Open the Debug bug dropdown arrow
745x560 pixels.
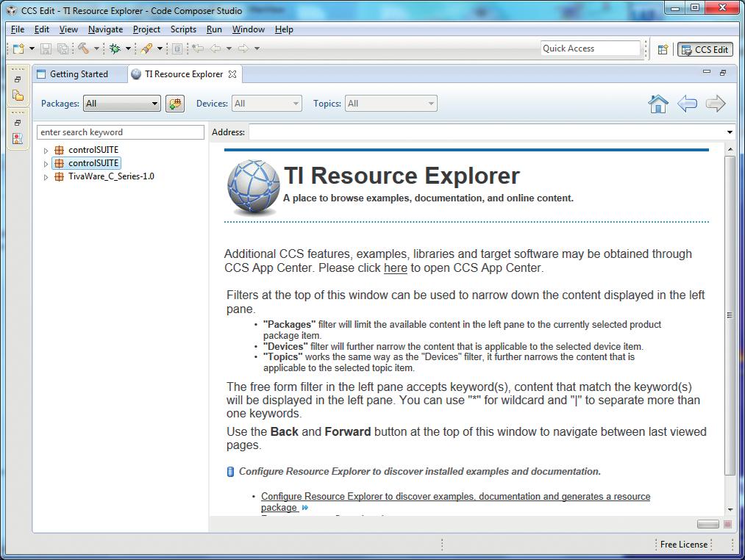[x=128, y=49]
